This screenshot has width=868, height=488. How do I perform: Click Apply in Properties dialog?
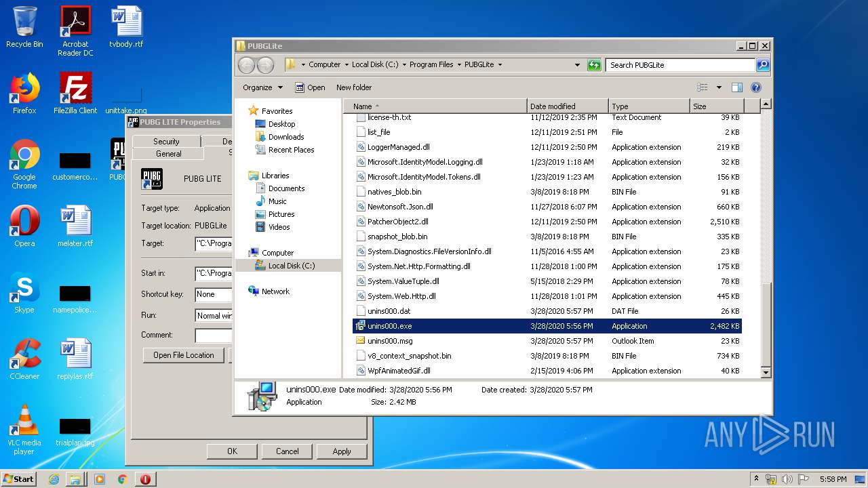342,451
